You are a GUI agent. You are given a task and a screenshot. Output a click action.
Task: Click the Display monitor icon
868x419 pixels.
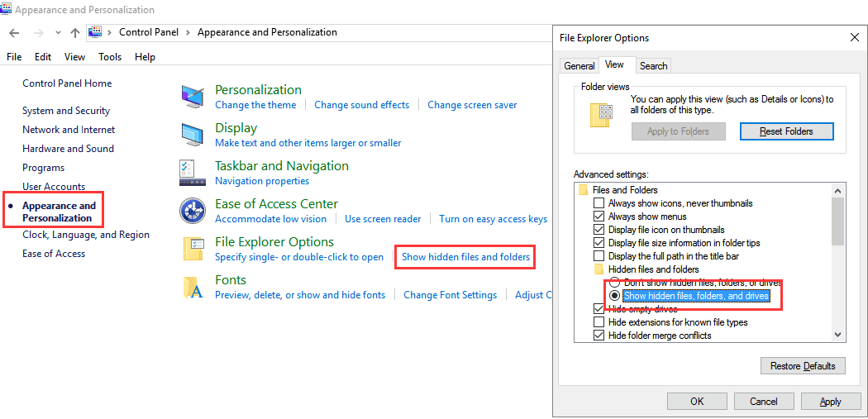[193, 135]
